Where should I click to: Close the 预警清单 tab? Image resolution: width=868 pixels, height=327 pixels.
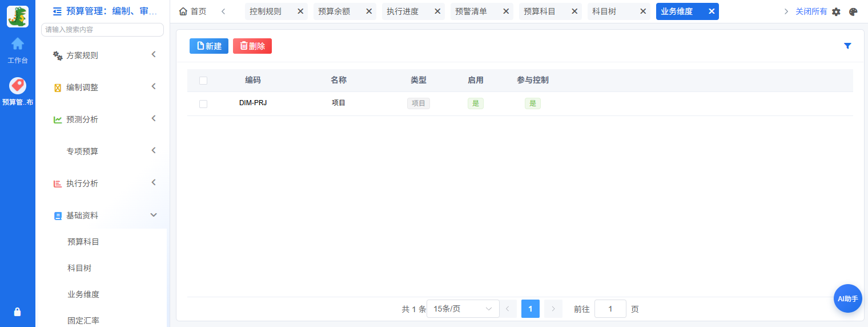pos(506,11)
